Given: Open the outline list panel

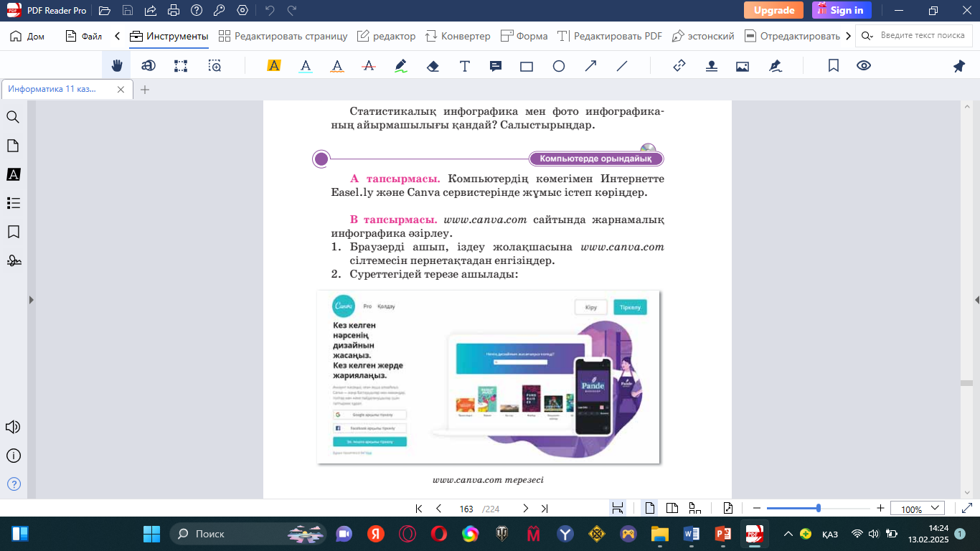Looking at the screenshot, I should point(13,203).
